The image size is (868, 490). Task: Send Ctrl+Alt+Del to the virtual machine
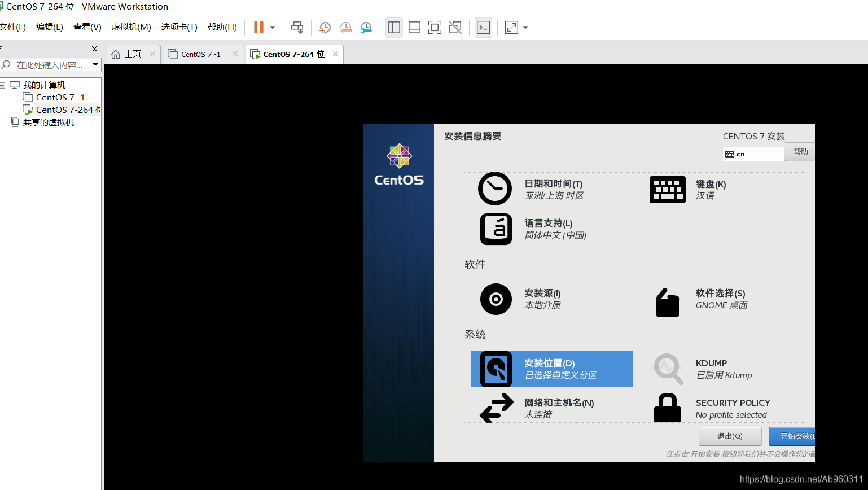[x=297, y=27]
